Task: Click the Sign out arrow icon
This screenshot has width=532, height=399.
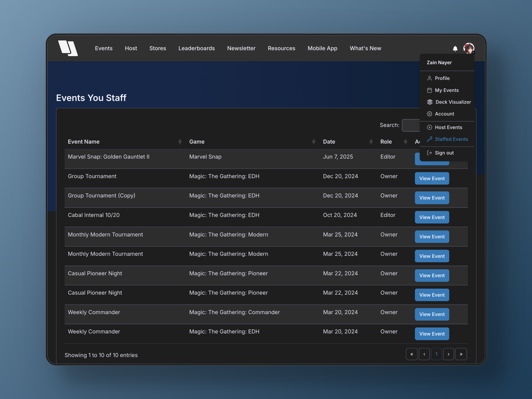Action: pos(429,153)
